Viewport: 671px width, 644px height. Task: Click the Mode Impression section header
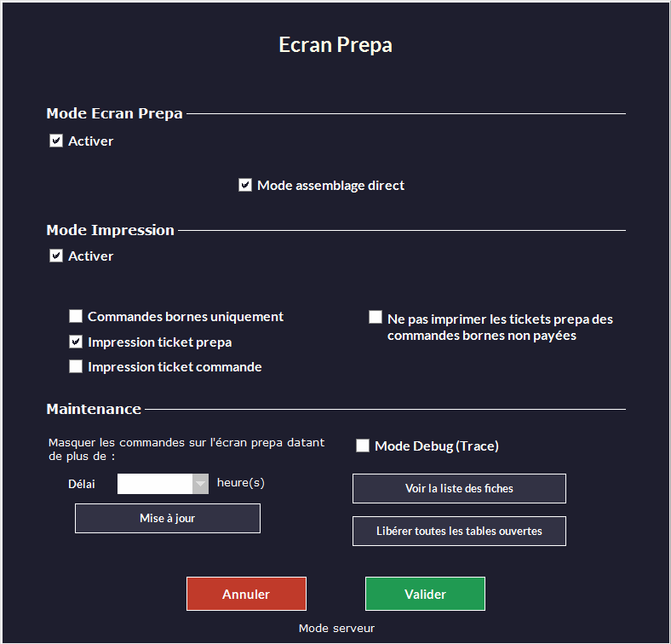click(x=110, y=230)
